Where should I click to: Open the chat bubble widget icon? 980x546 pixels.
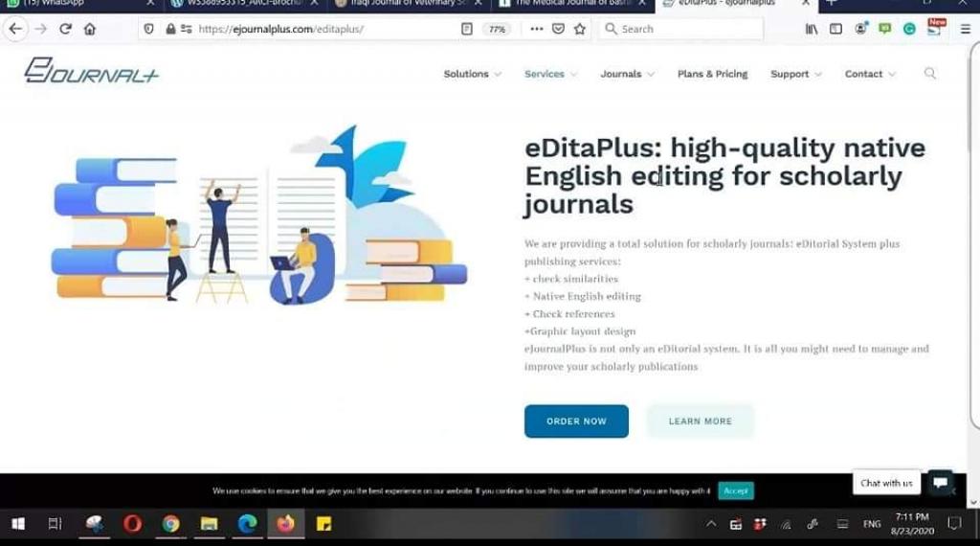(x=940, y=483)
